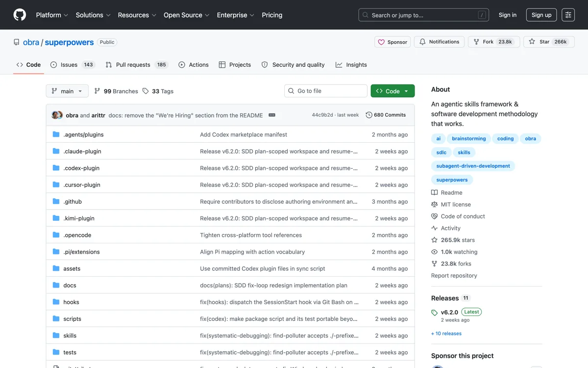Open the superpowers repository link
The image size is (588, 368).
click(69, 42)
